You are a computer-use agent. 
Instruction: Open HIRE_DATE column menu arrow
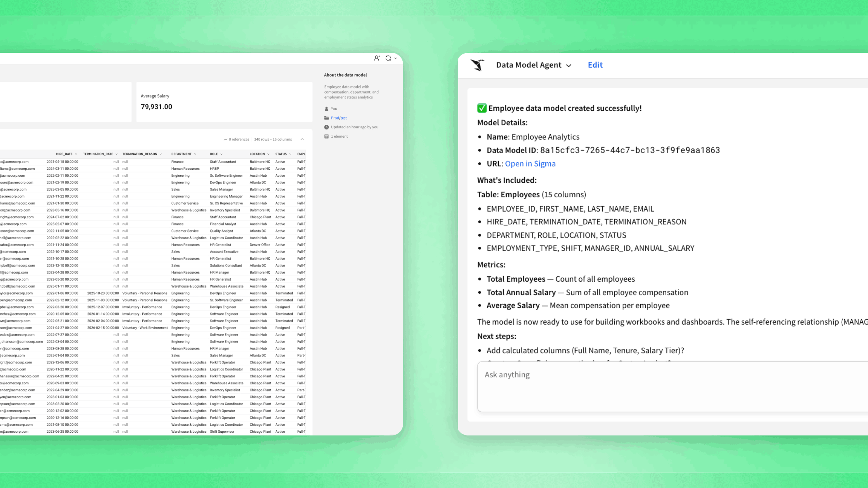tap(76, 154)
